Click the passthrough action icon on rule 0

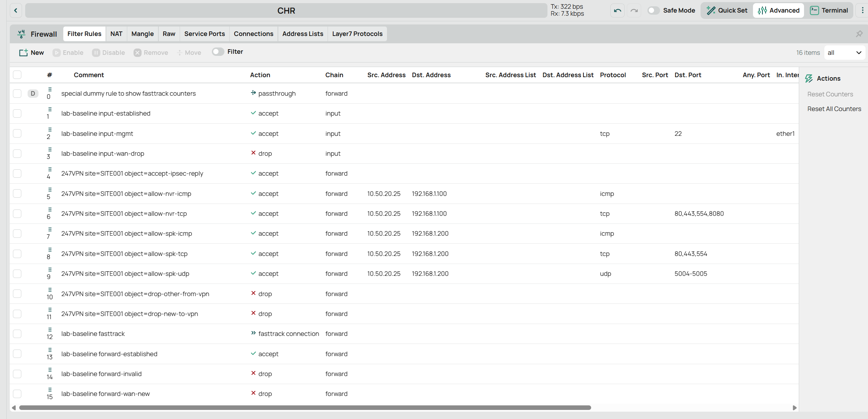point(253,93)
